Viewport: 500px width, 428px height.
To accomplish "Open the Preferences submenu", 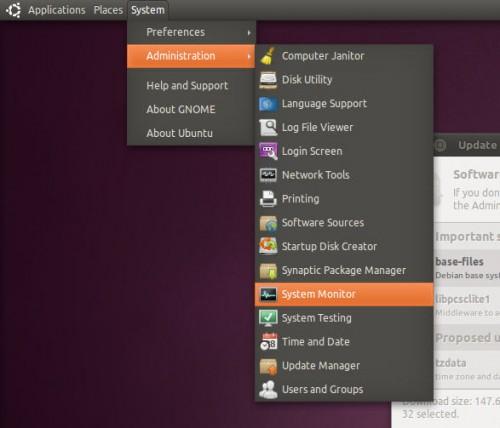I will tap(191, 32).
